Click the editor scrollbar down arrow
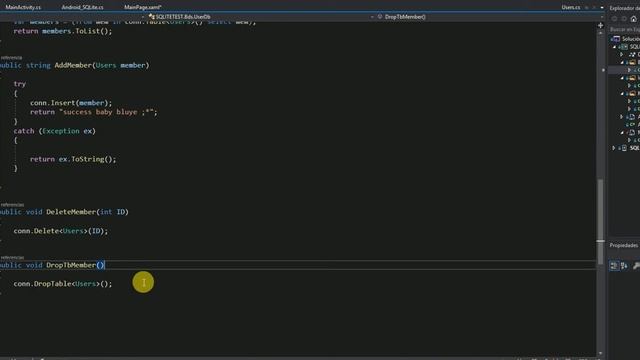 (x=600, y=353)
